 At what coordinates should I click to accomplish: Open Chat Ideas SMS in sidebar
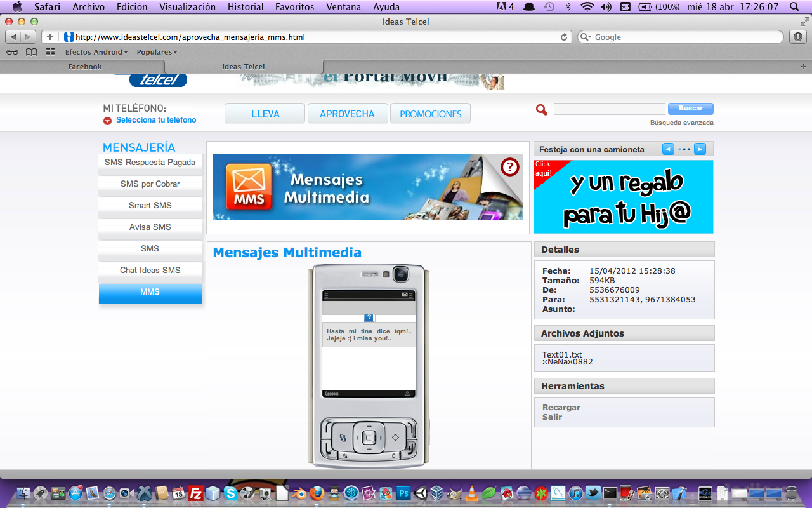tap(150, 271)
